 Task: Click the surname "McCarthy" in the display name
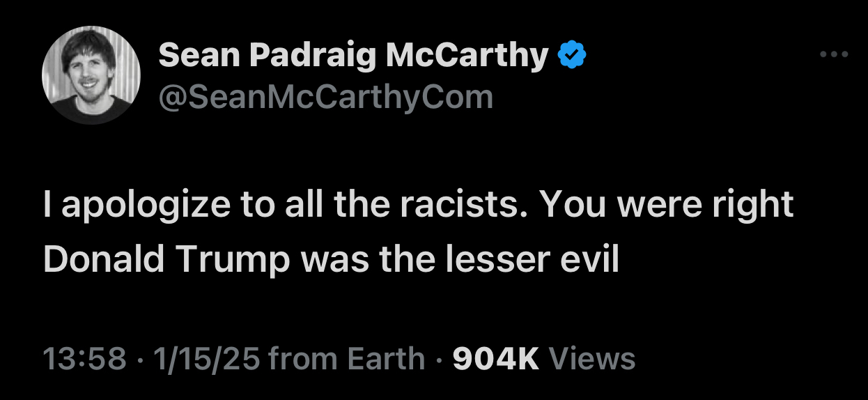point(467,55)
